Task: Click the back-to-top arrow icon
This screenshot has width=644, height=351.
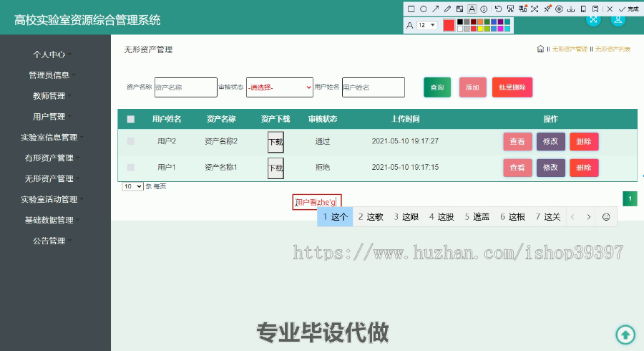Action: click(x=625, y=334)
